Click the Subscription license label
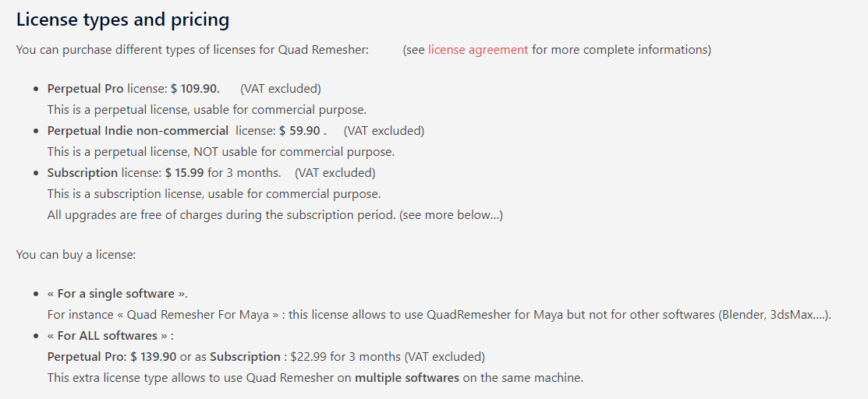The height and width of the screenshot is (399, 868). (83, 173)
